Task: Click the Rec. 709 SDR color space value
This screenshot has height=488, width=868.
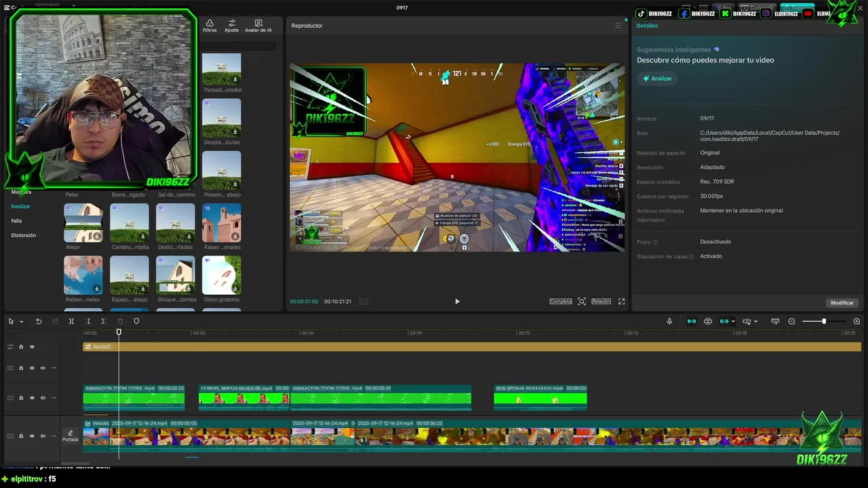Action: click(x=717, y=182)
